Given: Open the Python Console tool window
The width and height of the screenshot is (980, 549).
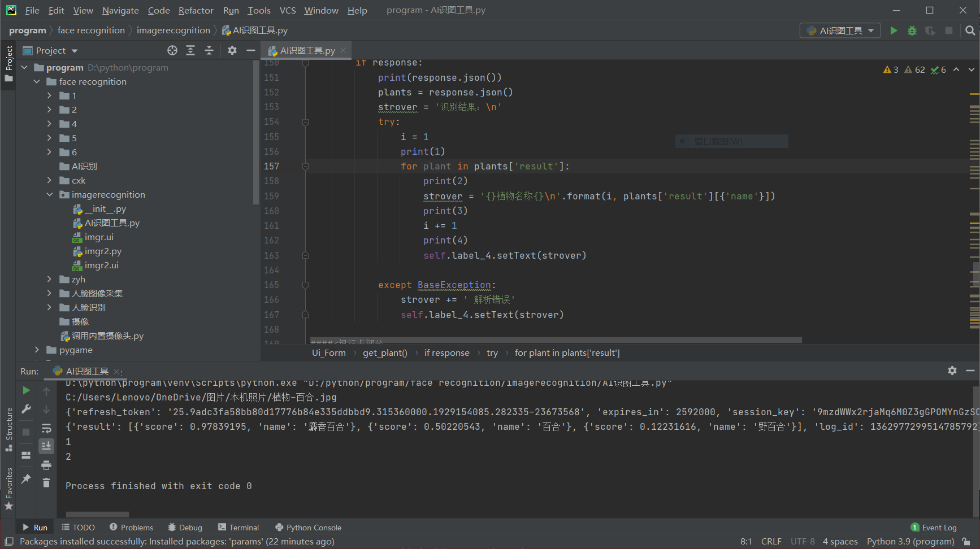Looking at the screenshot, I should pyautogui.click(x=309, y=528).
